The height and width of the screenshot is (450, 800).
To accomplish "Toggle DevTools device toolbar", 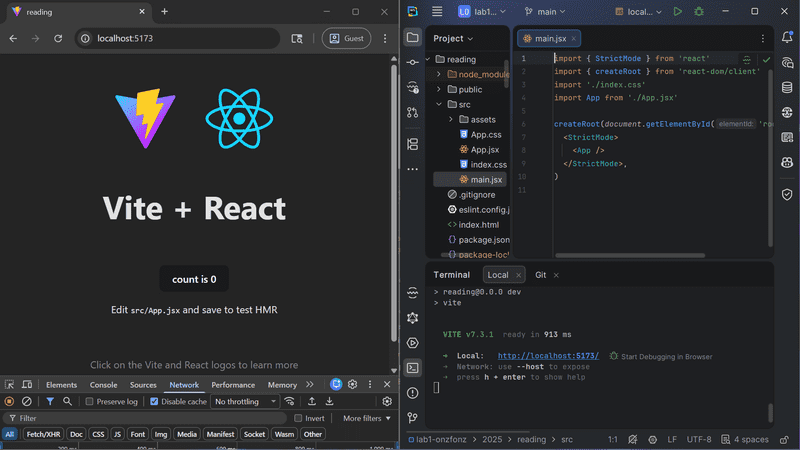I will [27, 385].
